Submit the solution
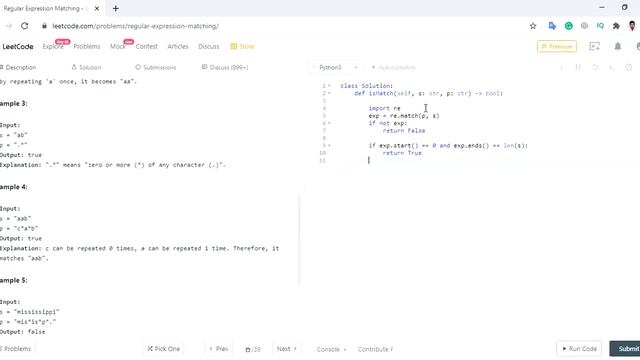640x360 pixels. click(x=625, y=349)
